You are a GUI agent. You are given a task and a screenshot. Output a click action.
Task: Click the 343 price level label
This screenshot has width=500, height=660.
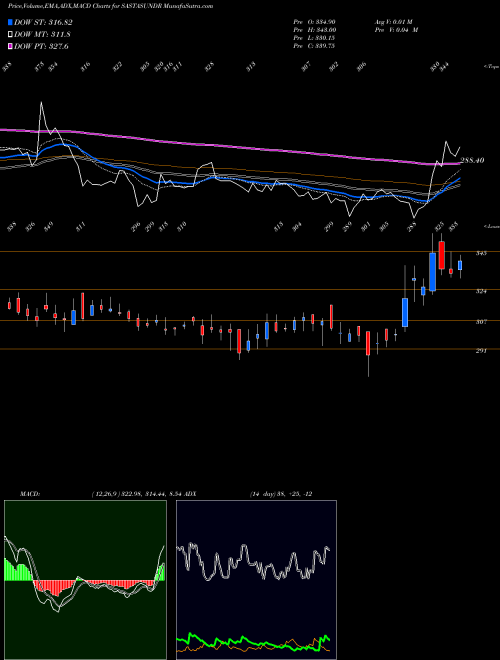coord(481,253)
